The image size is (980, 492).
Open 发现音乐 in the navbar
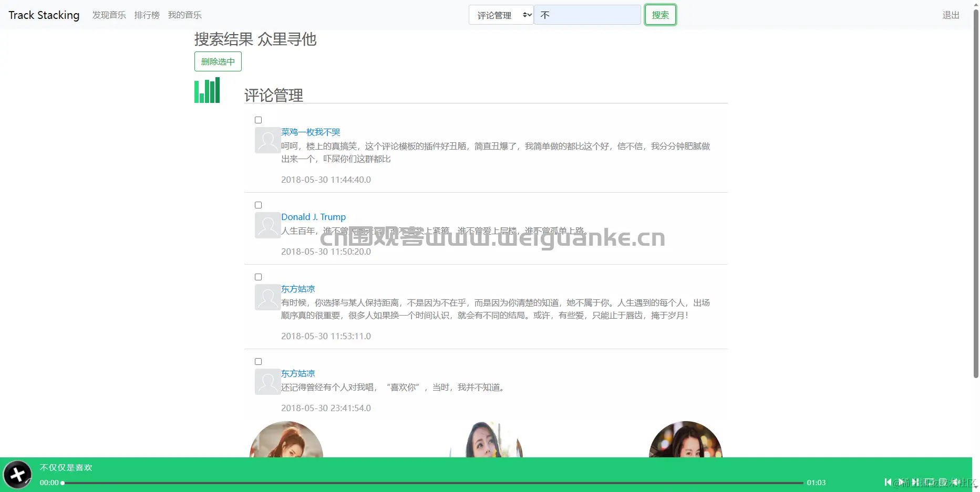pos(109,15)
